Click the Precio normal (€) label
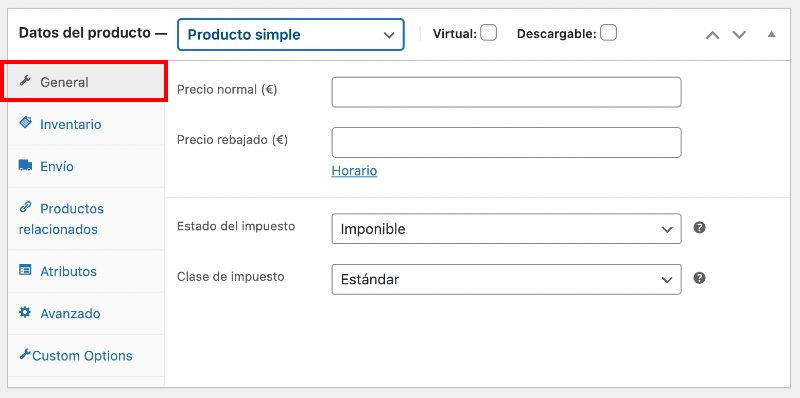The height and width of the screenshot is (398, 800). [x=227, y=90]
